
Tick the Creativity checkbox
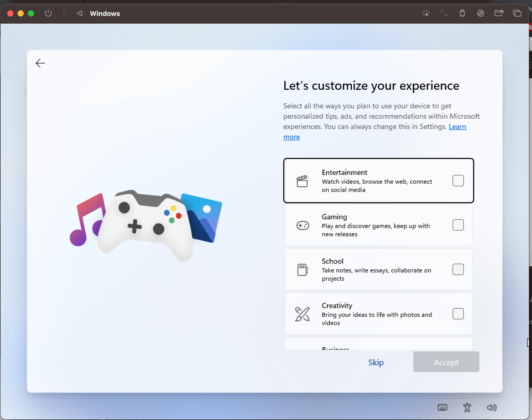(458, 314)
